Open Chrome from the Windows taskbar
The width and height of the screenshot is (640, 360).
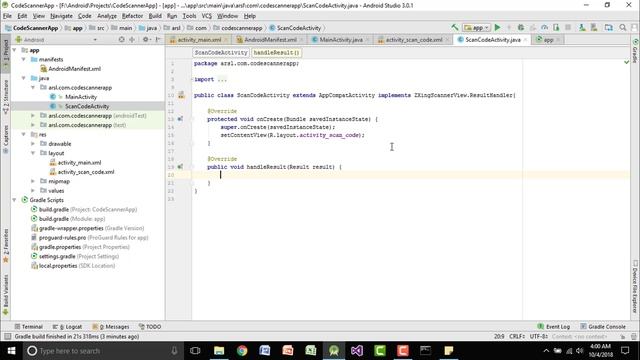coord(242,351)
